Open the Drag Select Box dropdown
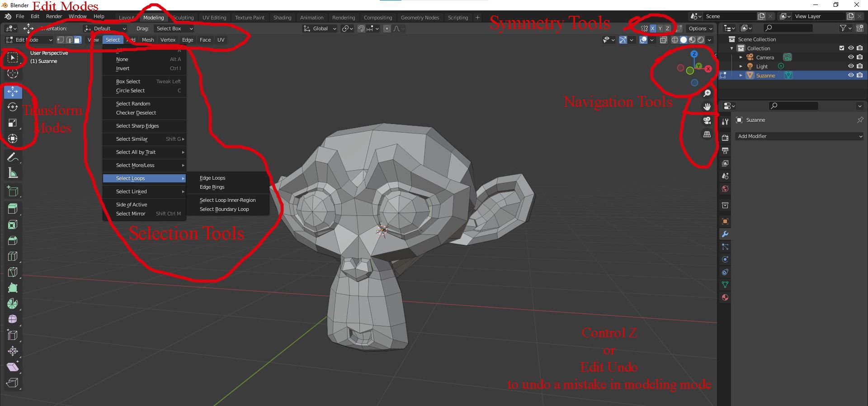Screen dimensions: 868x406 coord(174,29)
